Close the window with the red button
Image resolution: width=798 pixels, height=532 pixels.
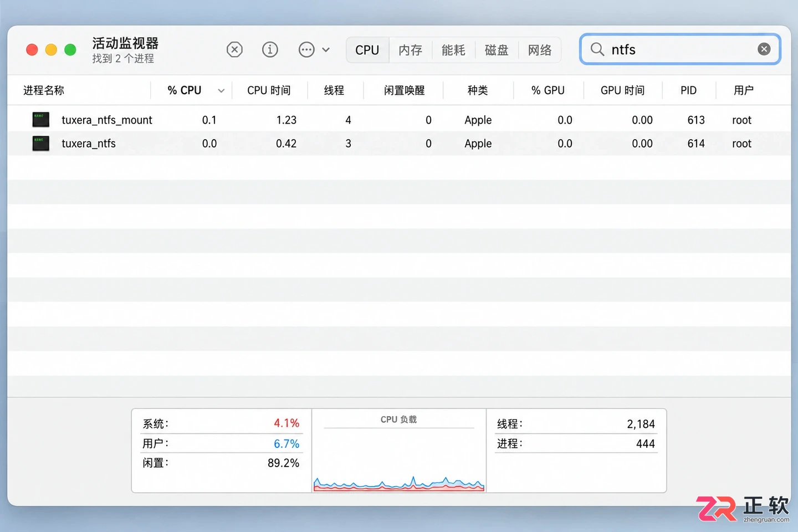pyautogui.click(x=32, y=50)
